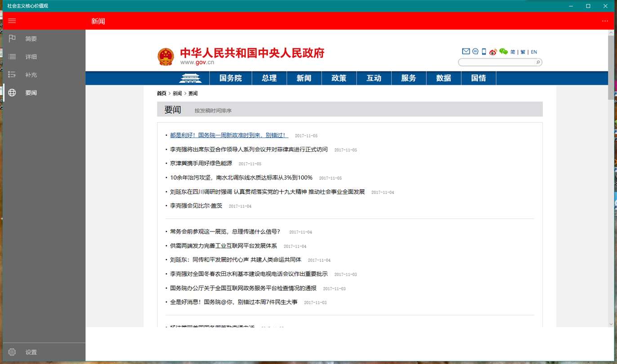Click the list-arrow icon beside 补充

click(x=12, y=75)
